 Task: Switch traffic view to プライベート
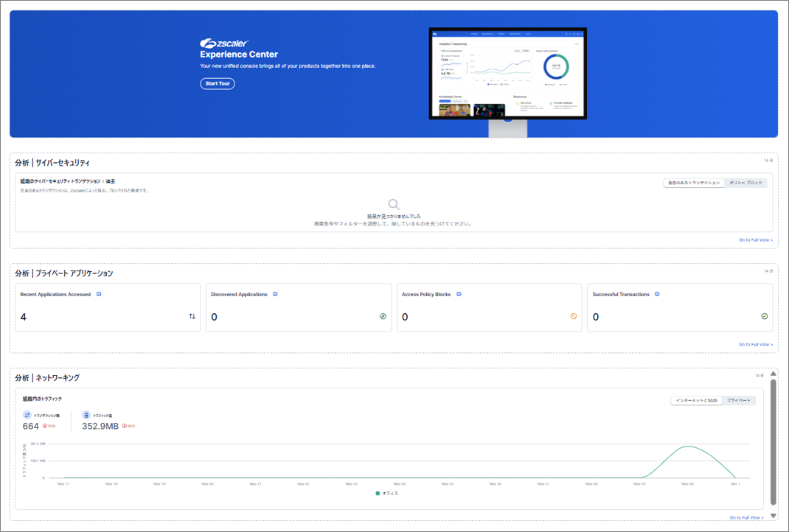(x=739, y=400)
